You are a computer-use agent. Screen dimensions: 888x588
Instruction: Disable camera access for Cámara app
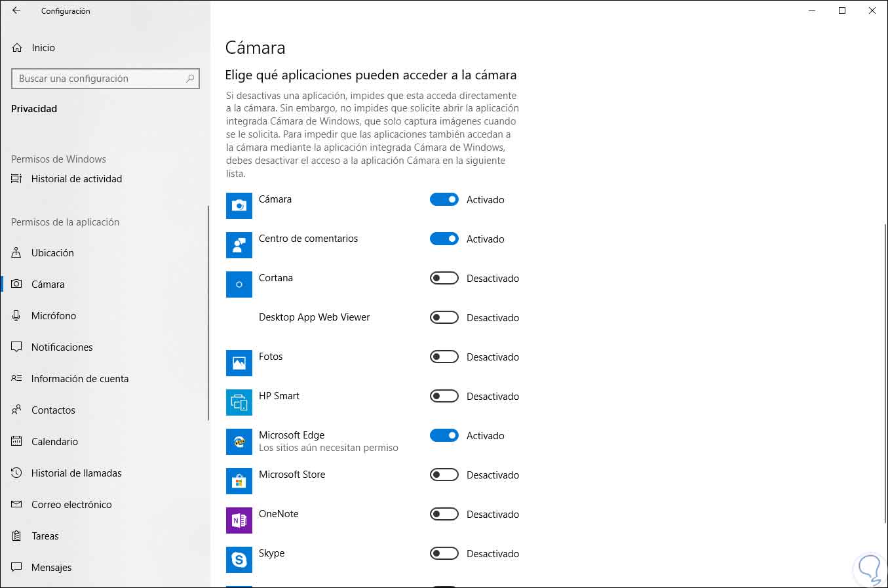444,200
